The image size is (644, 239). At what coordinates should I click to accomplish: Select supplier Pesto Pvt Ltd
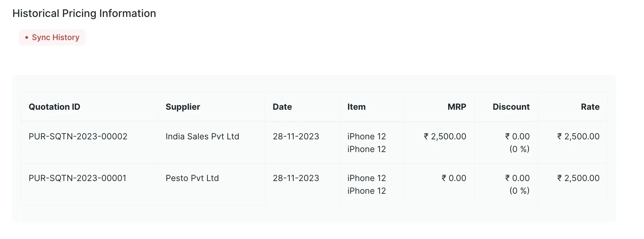click(192, 178)
